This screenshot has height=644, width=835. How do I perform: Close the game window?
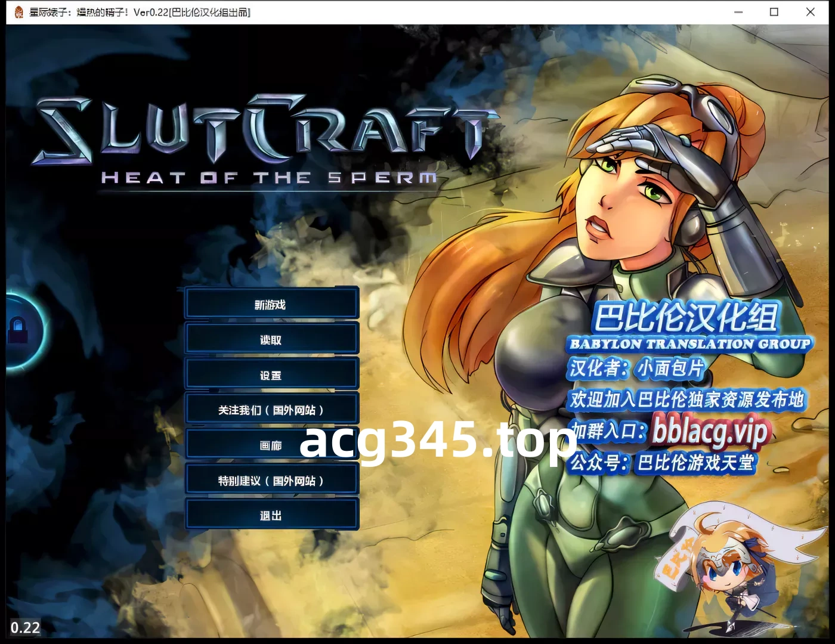[810, 12]
